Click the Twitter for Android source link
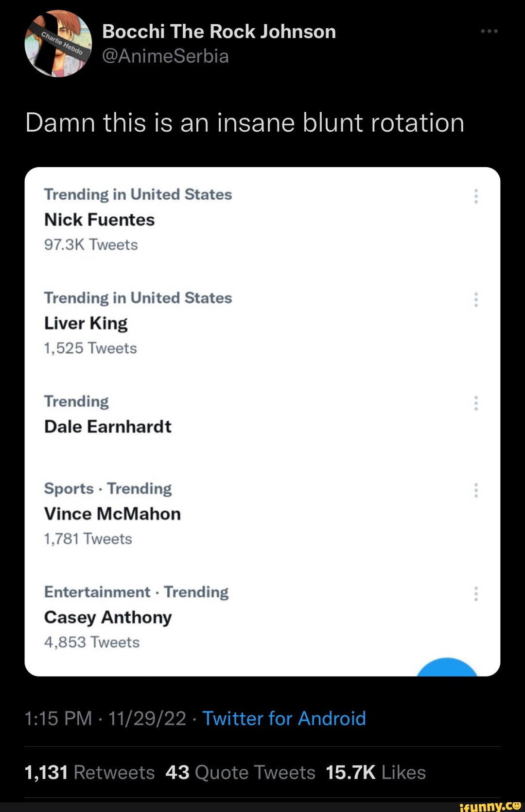Screen dimensions: 525x812 tap(284, 718)
